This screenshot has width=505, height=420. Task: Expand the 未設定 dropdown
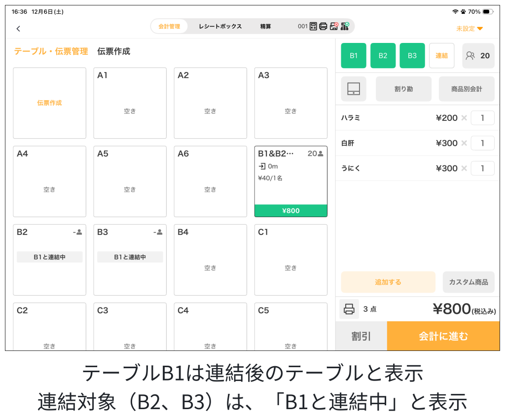click(469, 29)
